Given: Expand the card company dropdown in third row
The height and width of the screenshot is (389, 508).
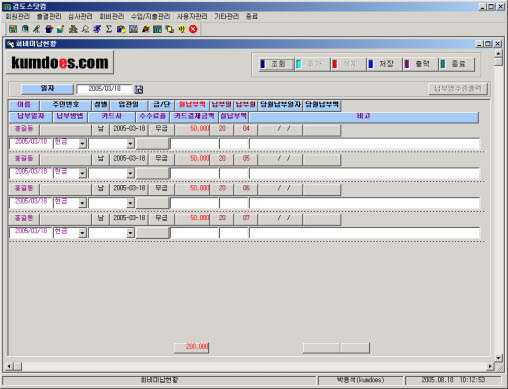Looking at the screenshot, I should point(131,203).
